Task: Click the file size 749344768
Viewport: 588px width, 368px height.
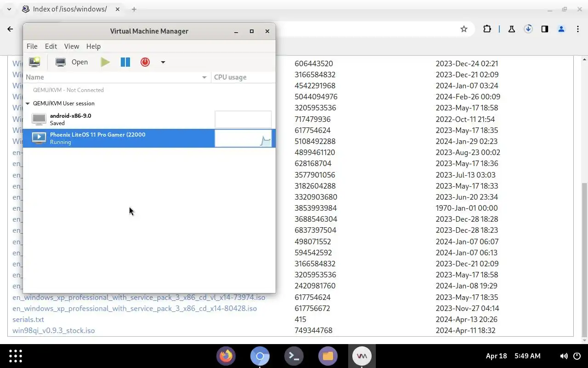Action: tap(314, 330)
